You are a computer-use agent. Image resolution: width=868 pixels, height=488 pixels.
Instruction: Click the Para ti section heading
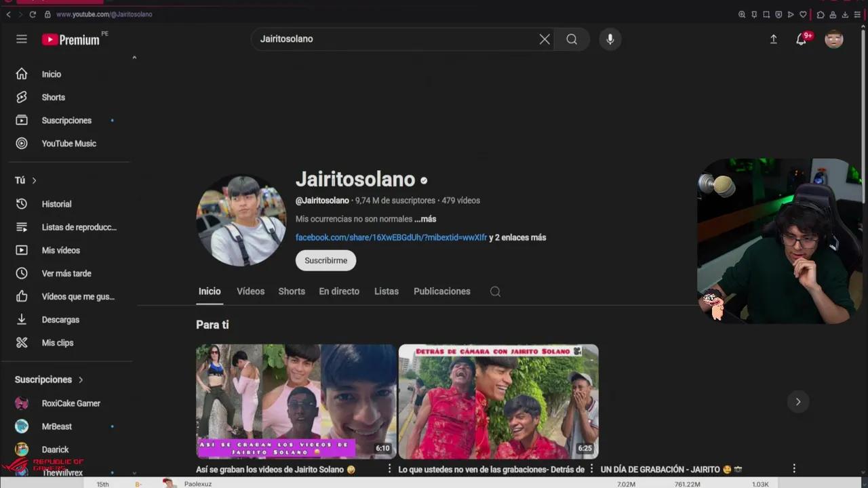[x=212, y=325]
